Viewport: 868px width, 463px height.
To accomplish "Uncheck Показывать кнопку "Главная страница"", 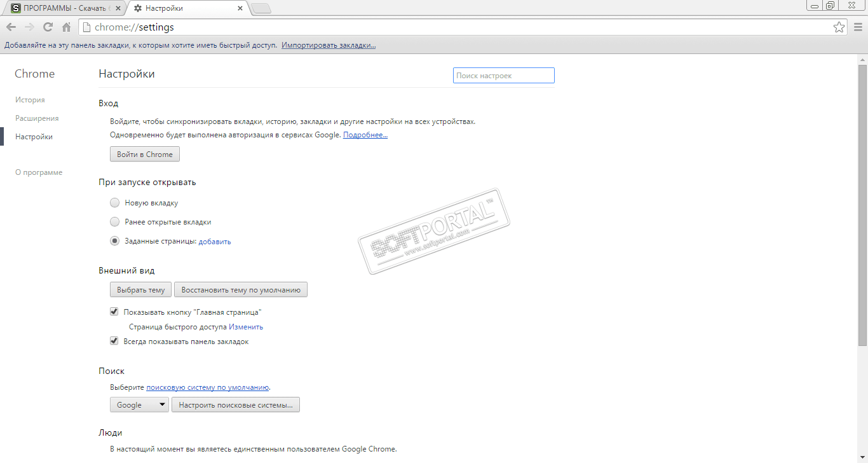I will coord(114,312).
